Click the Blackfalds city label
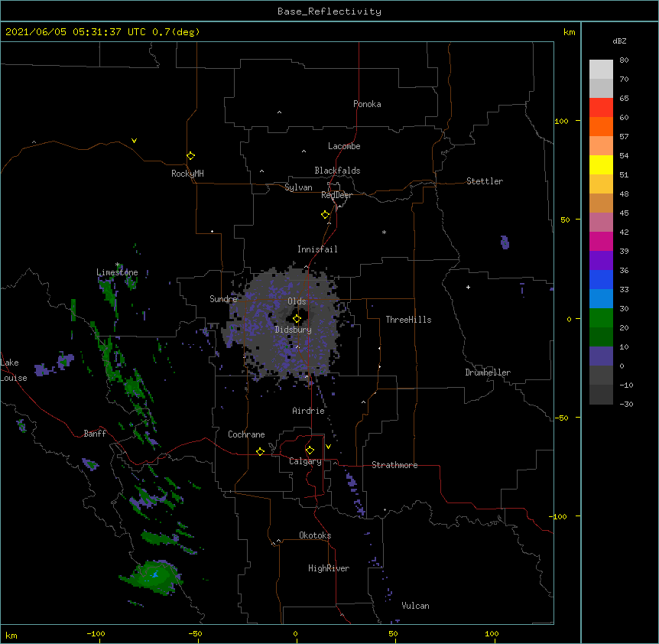Viewport: 659px width, 644px height. (337, 171)
